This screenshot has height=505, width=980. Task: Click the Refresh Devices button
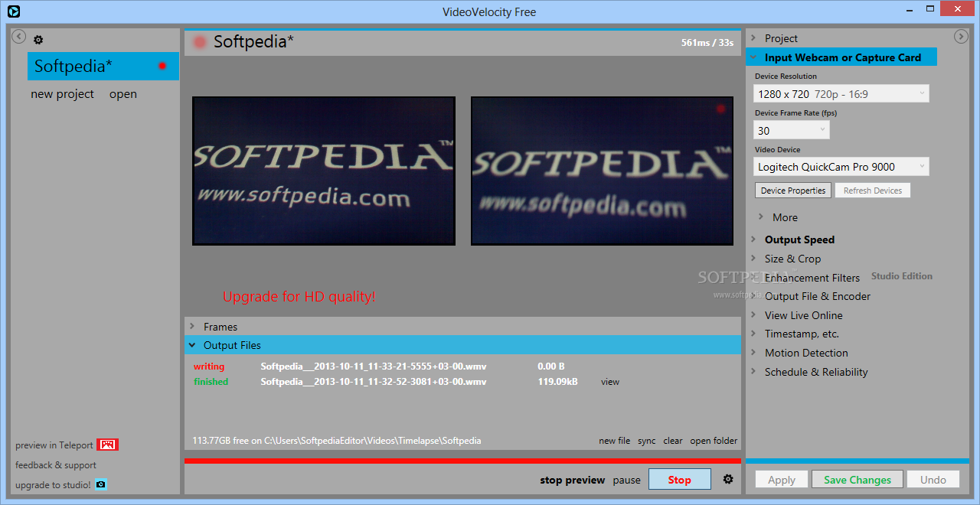pyautogui.click(x=873, y=191)
